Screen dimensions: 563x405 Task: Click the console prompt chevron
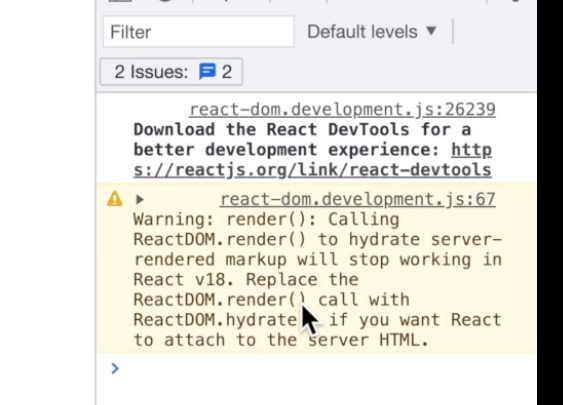[x=115, y=368]
